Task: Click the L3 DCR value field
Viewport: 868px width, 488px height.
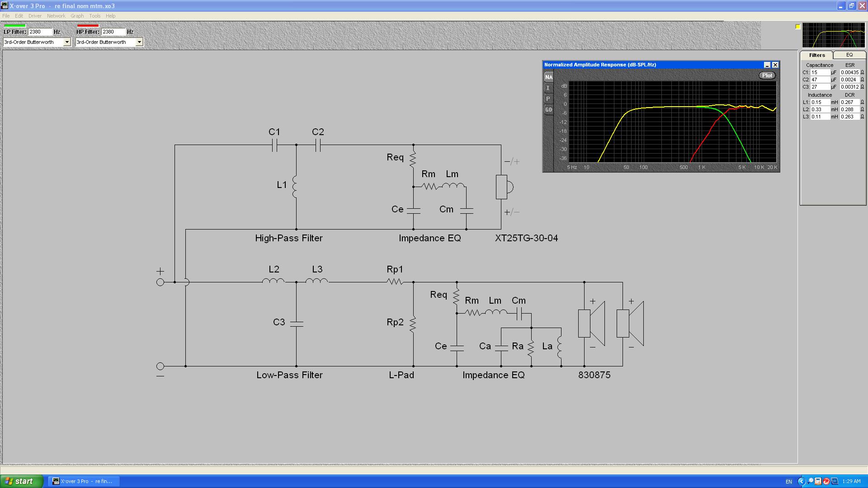Action: tap(849, 117)
